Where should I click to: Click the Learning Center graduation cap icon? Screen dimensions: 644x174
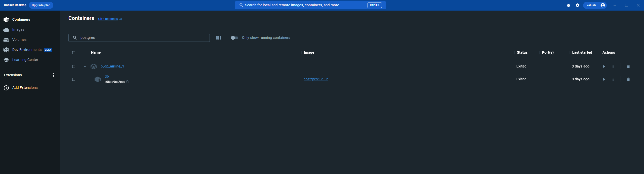tap(6, 60)
